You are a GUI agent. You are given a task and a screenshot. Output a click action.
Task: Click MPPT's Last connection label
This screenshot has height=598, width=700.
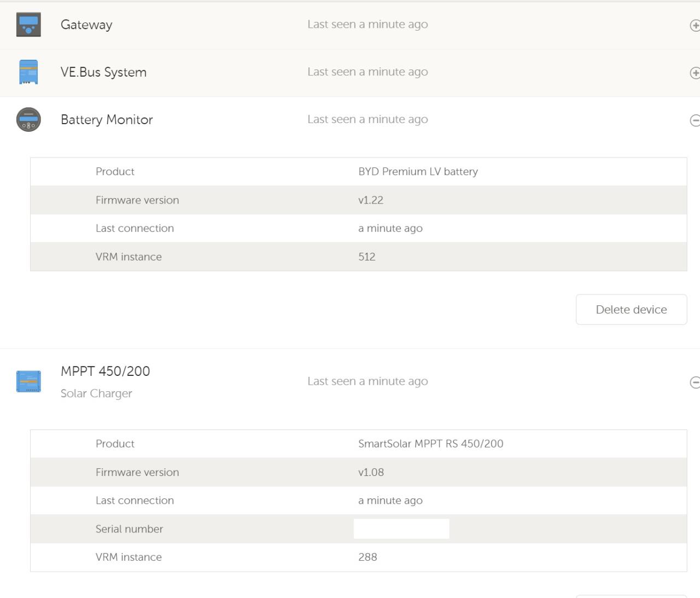[x=135, y=501]
